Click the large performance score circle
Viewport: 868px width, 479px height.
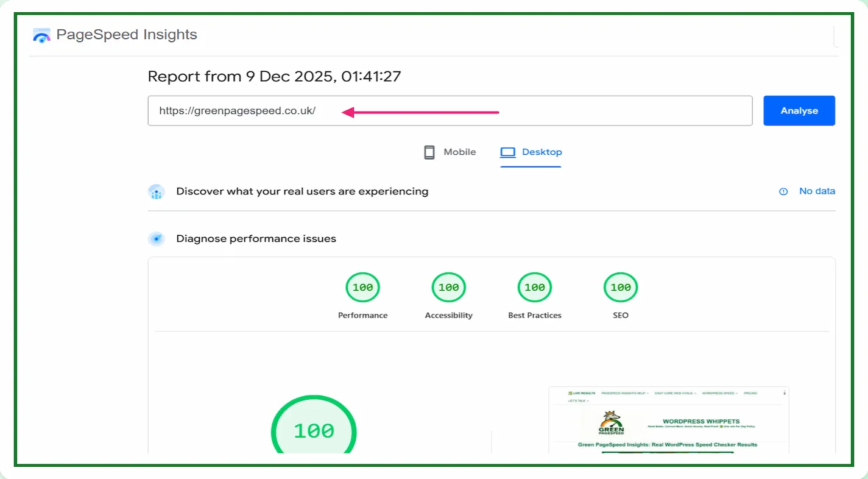pos(314,431)
